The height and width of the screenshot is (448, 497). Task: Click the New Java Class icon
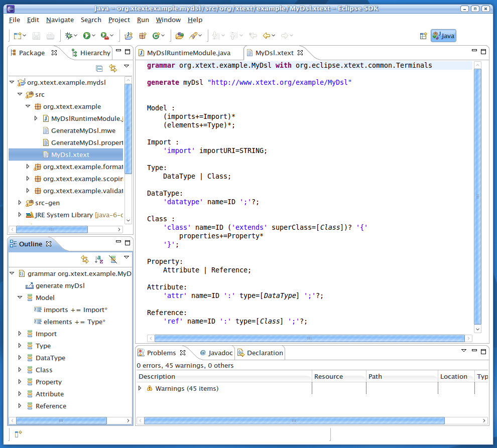coord(156,36)
